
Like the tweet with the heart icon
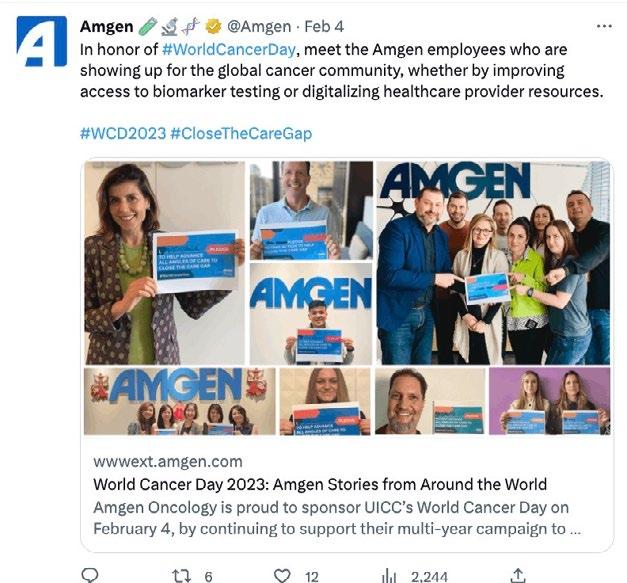click(x=282, y=576)
